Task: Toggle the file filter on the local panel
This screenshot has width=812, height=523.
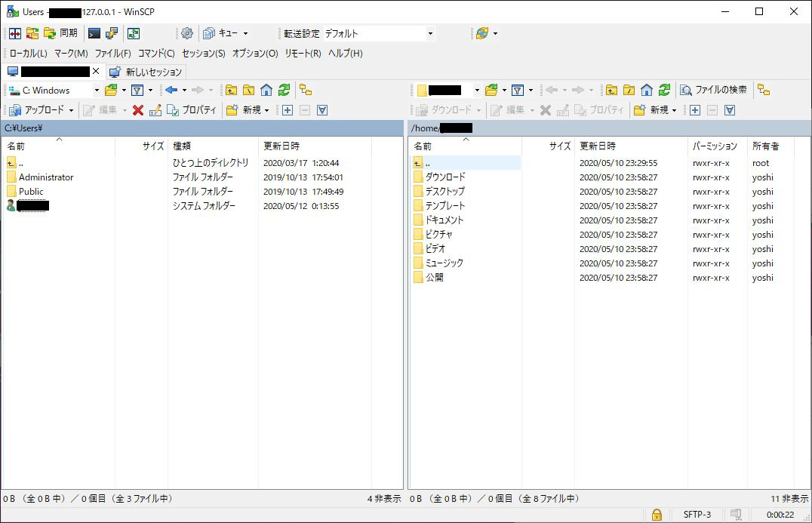Action: pyautogui.click(x=137, y=90)
